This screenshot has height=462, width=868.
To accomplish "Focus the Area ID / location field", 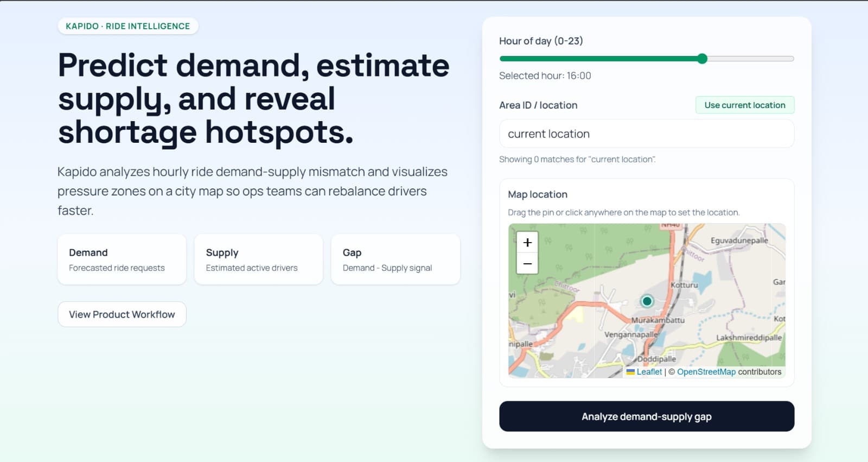I will coord(647,134).
